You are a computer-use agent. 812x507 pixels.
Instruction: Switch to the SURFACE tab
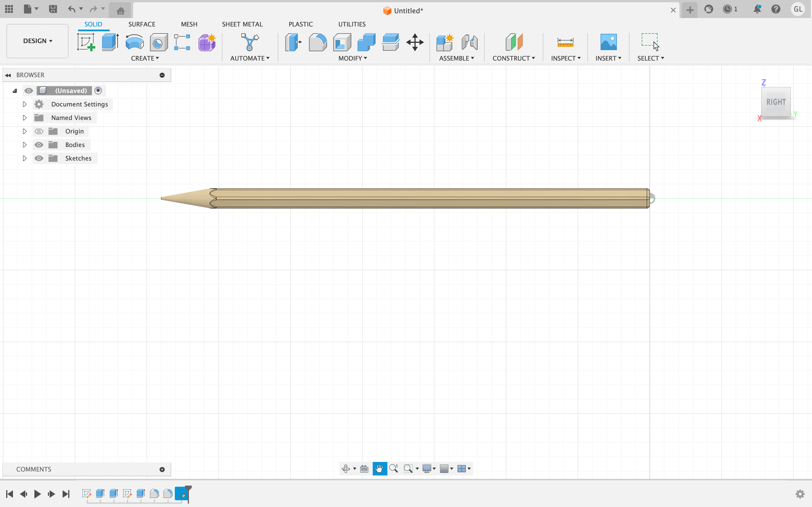pyautogui.click(x=142, y=24)
